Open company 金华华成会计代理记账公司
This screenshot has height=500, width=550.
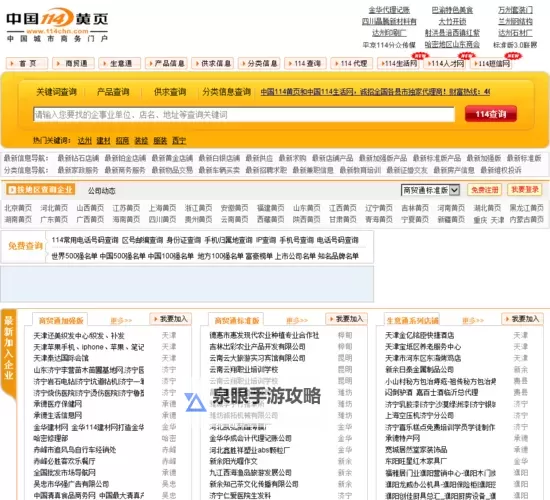tap(250, 439)
